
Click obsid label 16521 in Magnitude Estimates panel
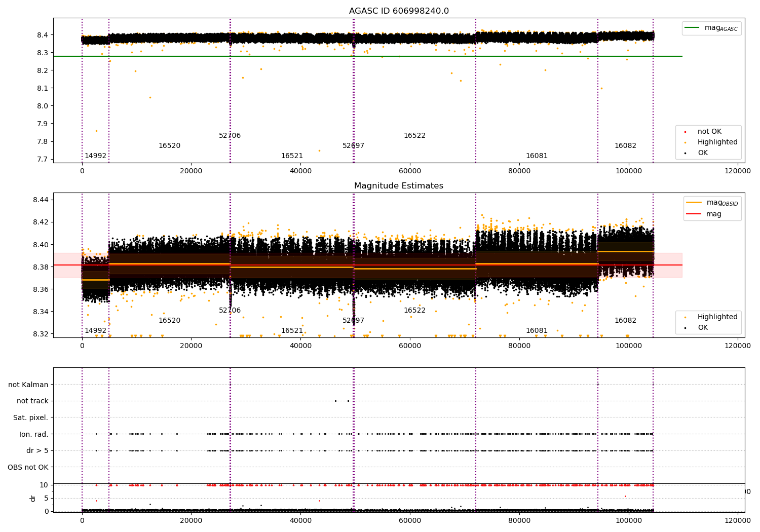pos(292,331)
